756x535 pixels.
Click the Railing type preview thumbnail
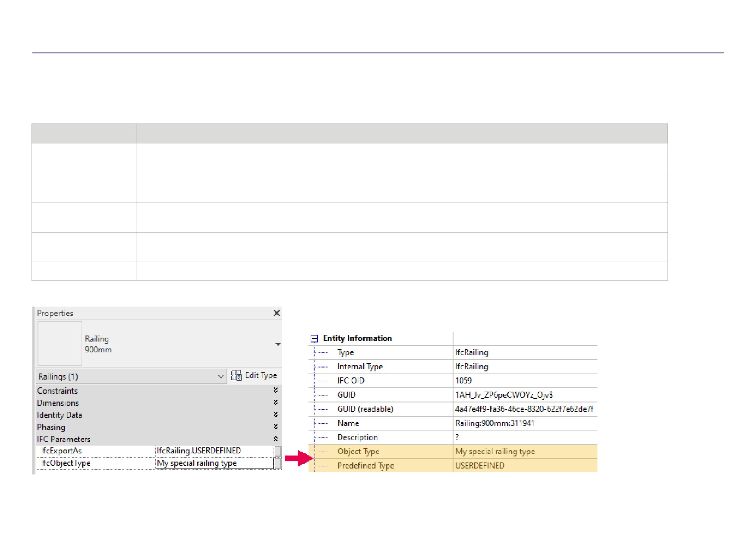(60, 343)
